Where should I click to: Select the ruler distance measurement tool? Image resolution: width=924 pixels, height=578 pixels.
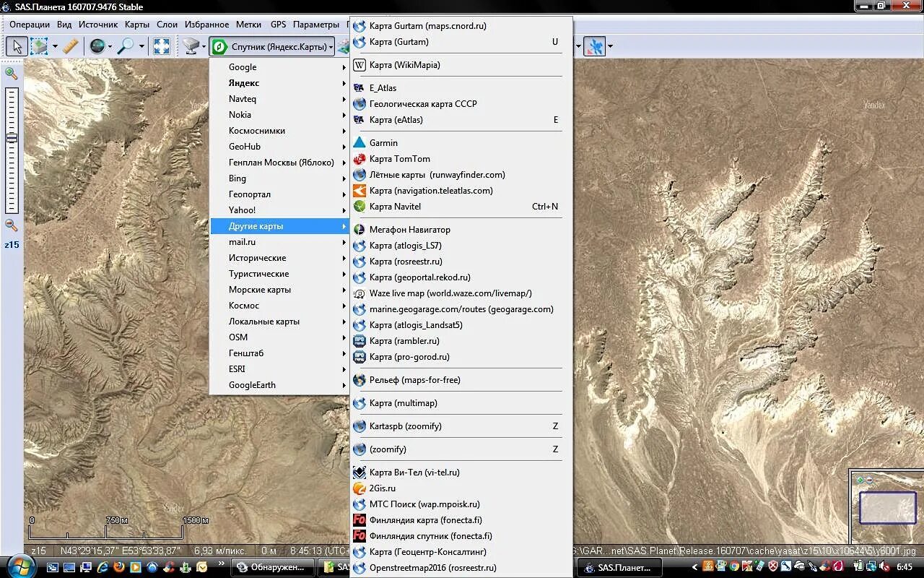[70, 47]
